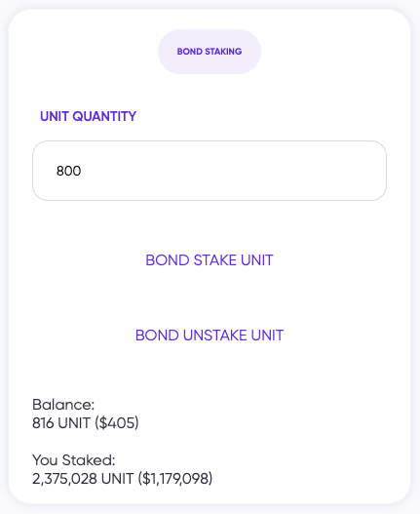
Task: Click the word UNSTAKE in unstake button
Action: coord(215,336)
